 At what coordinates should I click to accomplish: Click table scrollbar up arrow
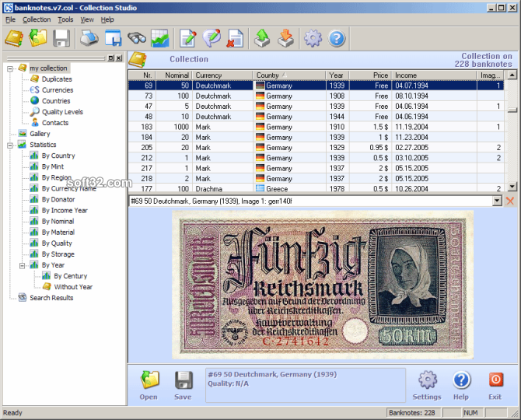tap(512, 75)
